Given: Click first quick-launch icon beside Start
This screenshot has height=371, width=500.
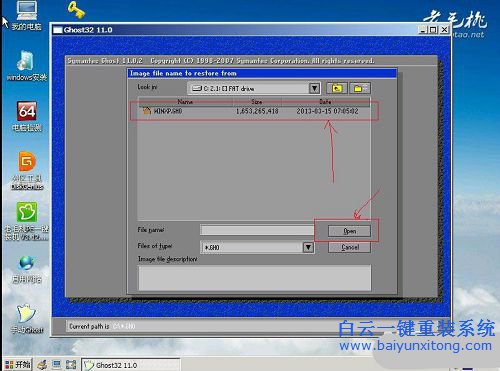Looking at the screenshot, I should (42, 365).
